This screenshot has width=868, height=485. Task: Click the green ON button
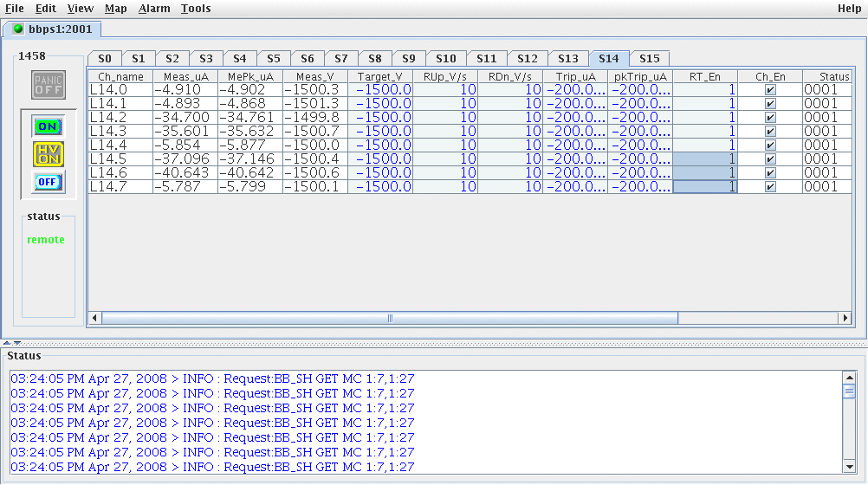(48, 126)
